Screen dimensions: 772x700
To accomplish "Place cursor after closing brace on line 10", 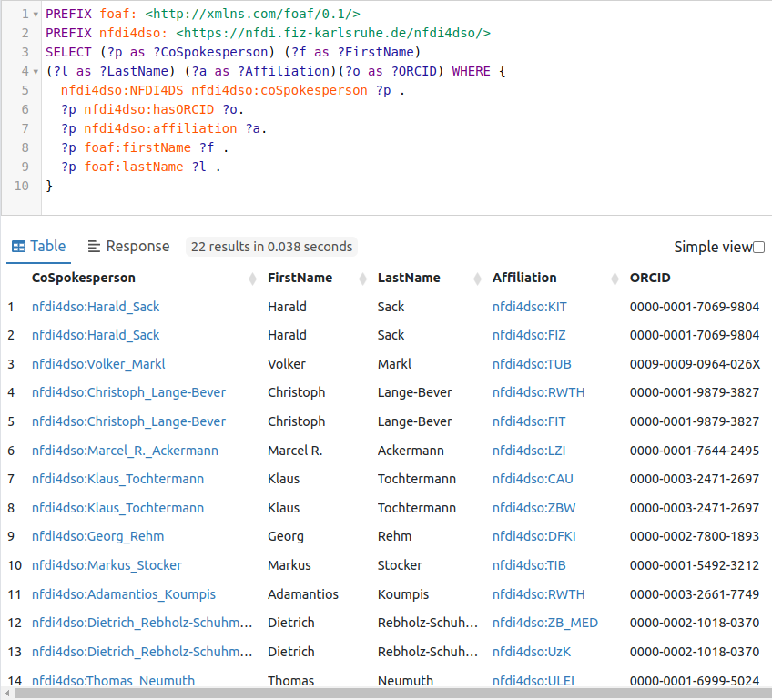I will coord(55,186).
